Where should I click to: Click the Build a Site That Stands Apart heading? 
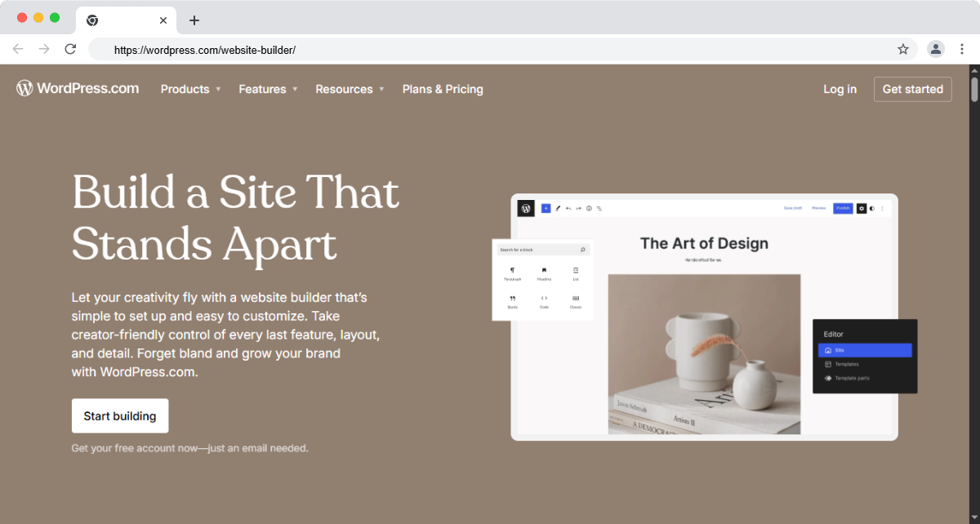pyautogui.click(x=235, y=218)
